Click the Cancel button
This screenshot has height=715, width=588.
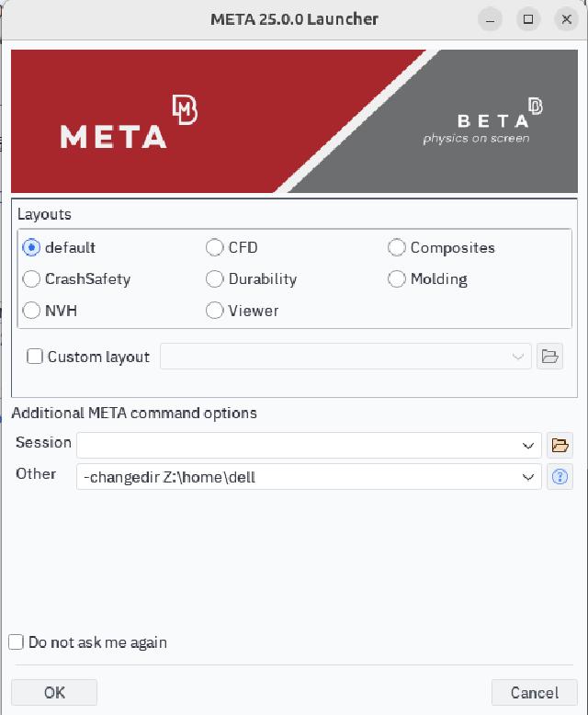pos(534,692)
